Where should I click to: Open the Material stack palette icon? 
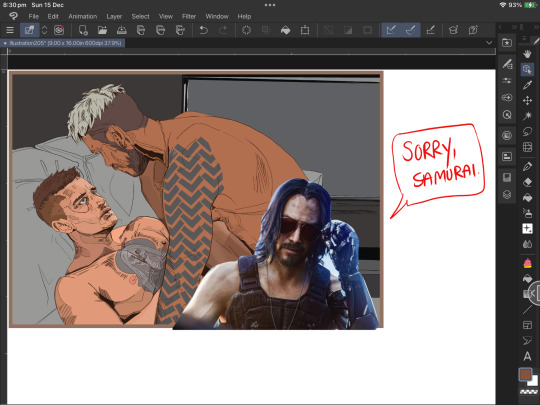coord(507,136)
